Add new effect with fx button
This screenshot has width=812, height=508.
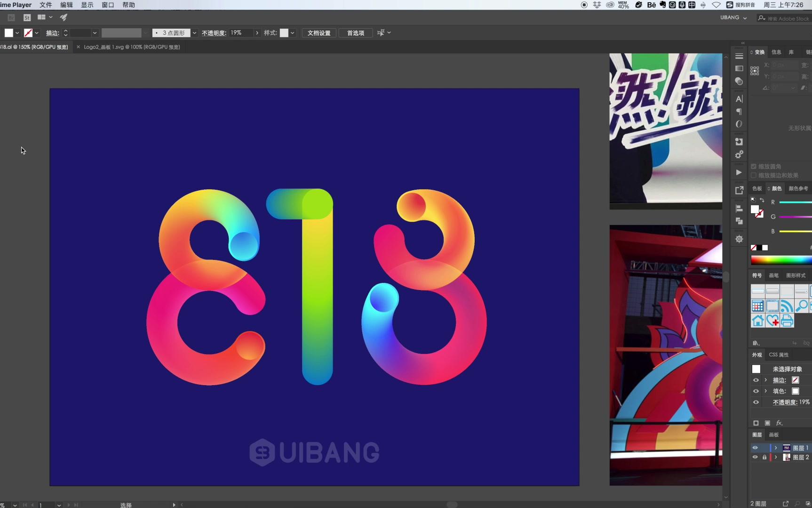coord(780,423)
